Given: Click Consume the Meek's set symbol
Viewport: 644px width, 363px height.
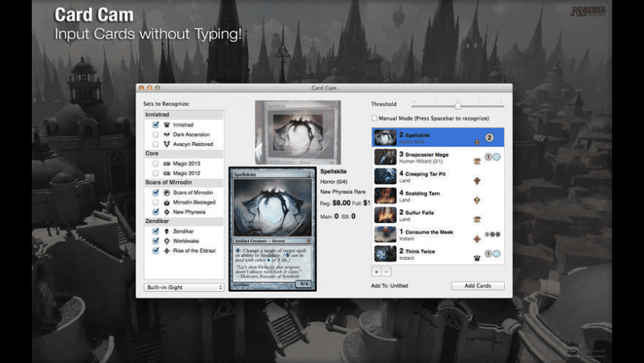Looking at the screenshot, I should (477, 239).
